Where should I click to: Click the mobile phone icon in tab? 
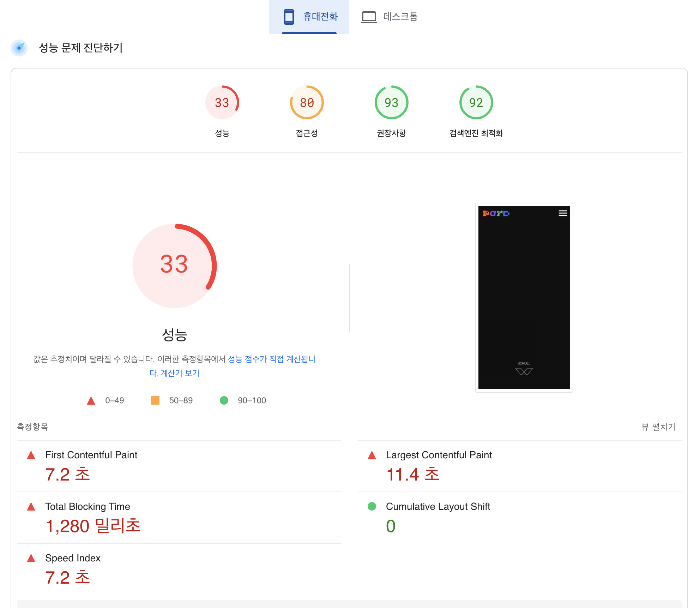coord(289,17)
